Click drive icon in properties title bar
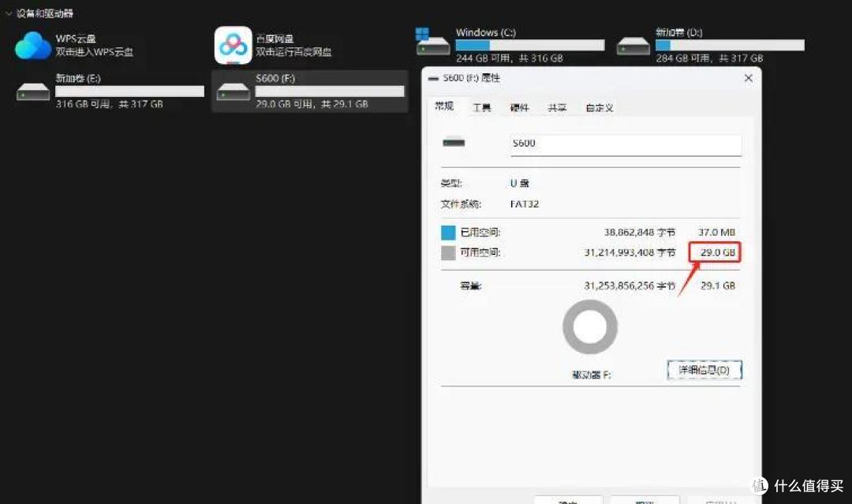 pos(433,78)
